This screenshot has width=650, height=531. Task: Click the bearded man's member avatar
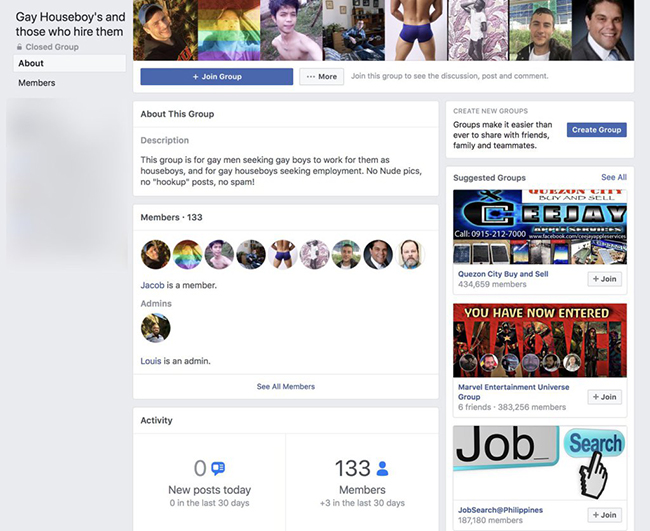410,255
